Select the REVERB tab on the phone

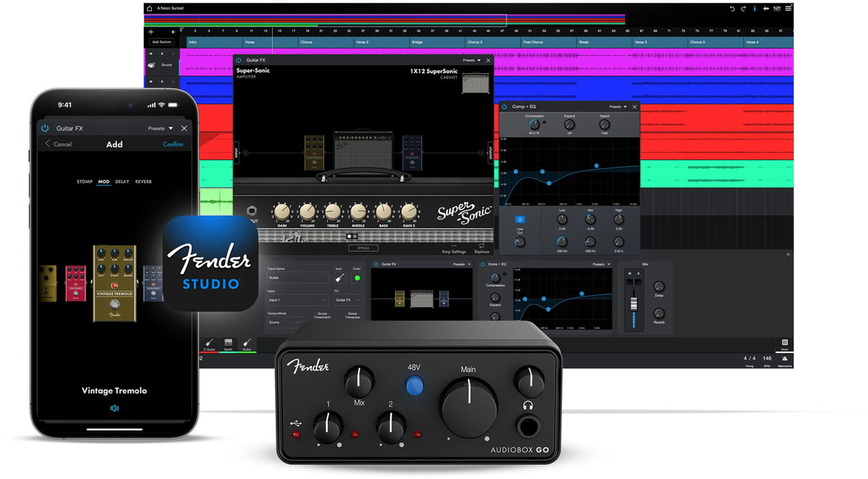pos(143,182)
